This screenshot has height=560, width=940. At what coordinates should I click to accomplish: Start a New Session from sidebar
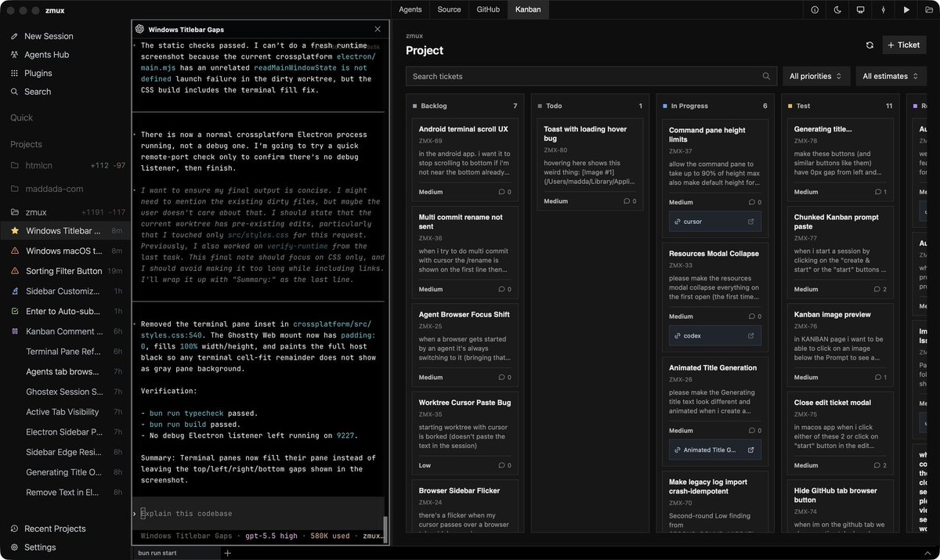point(49,36)
